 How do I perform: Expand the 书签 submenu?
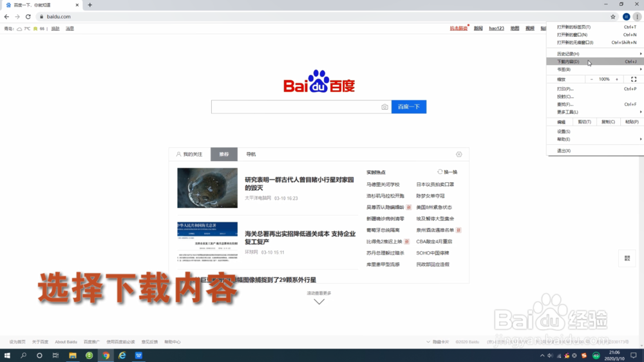(x=595, y=70)
